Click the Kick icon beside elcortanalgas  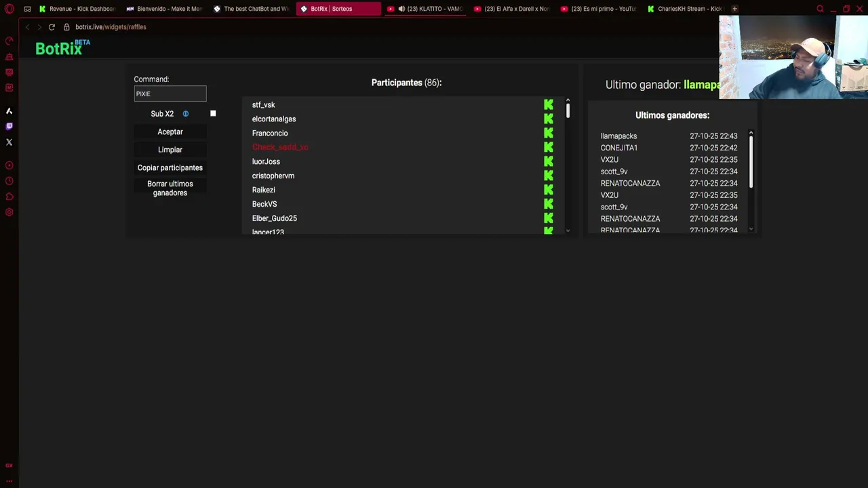[548, 119]
